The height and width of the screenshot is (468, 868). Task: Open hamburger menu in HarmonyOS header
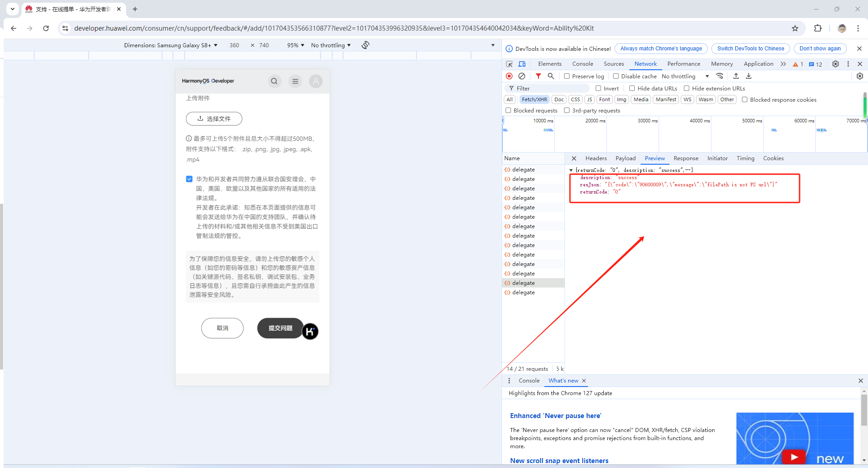coord(295,81)
